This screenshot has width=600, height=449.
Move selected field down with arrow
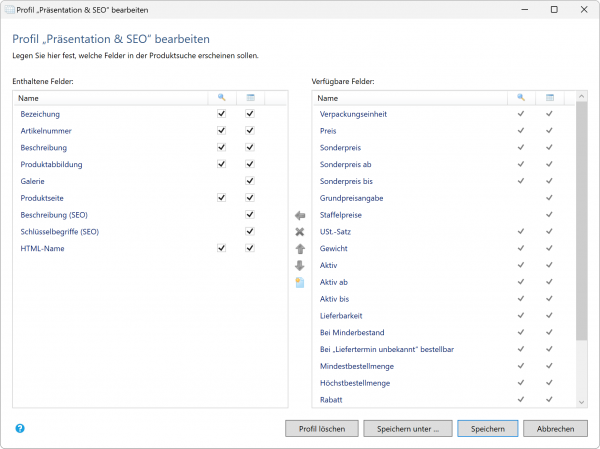(299, 265)
